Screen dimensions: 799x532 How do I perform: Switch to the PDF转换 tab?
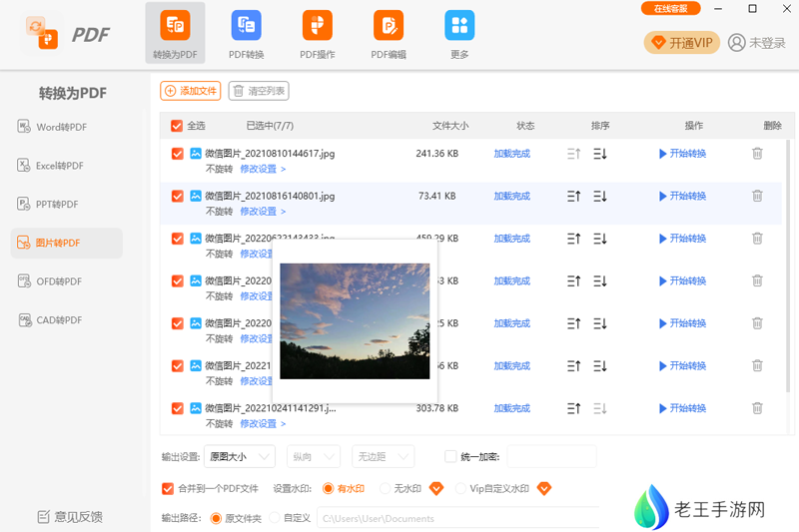point(246,33)
